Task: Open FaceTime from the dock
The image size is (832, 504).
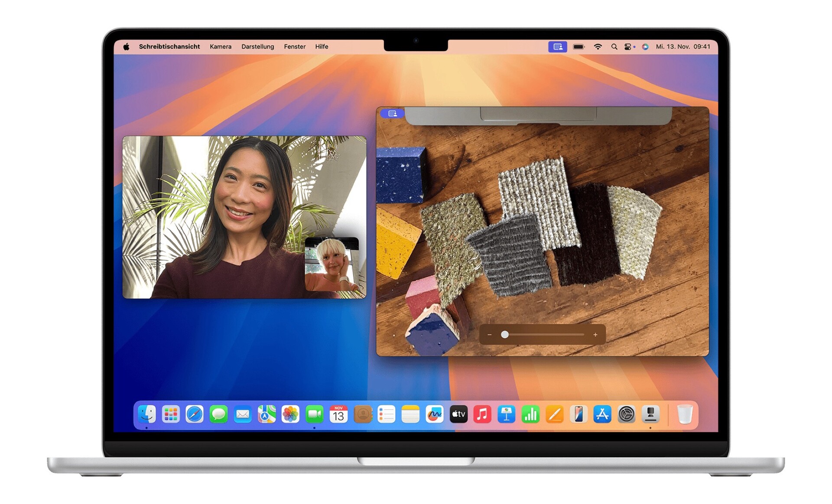Action: pos(314,415)
